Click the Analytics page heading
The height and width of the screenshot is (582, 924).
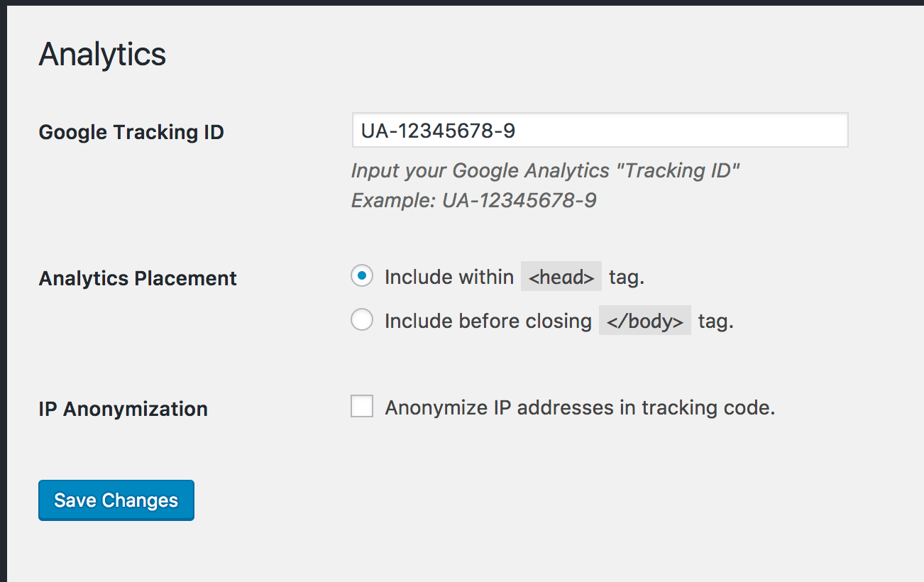point(102,55)
